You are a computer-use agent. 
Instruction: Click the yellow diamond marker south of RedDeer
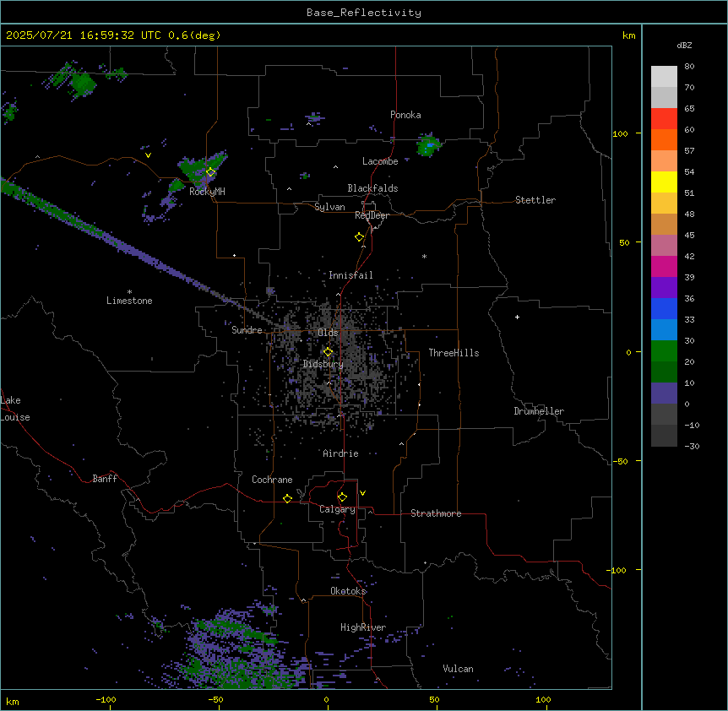[x=360, y=237]
